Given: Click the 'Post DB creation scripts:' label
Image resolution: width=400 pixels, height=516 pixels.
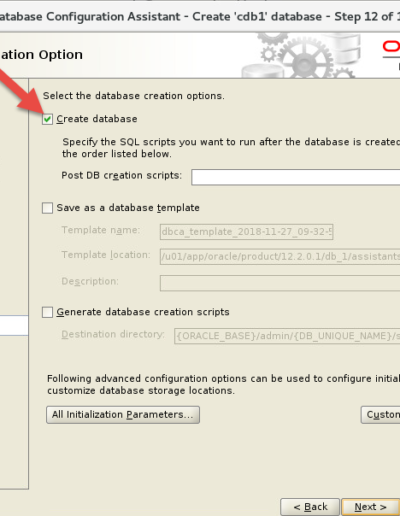Looking at the screenshot, I should coord(122,175).
